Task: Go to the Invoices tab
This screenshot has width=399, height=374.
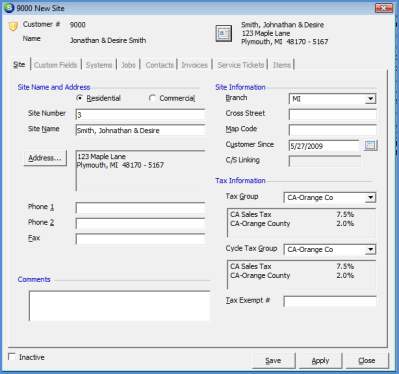Action: 195,65
